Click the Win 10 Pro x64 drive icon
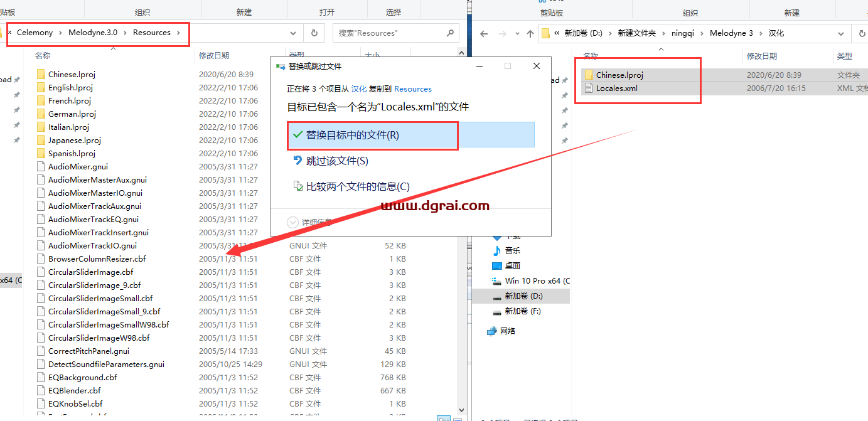This screenshot has height=421, width=868. pyautogui.click(x=497, y=280)
